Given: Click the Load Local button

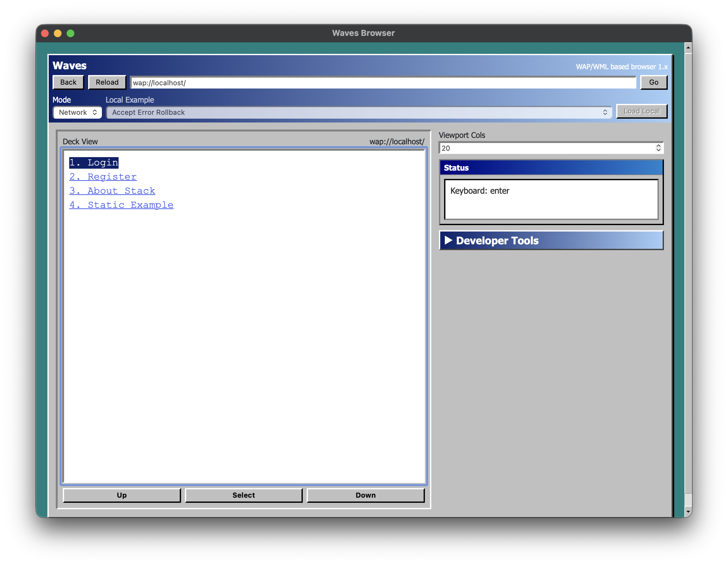Looking at the screenshot, I should coord(642,111).
